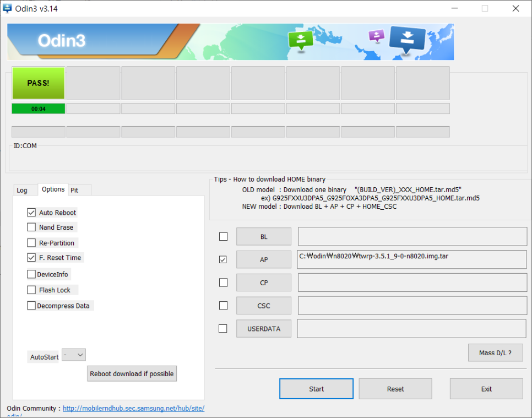Open the Pit tab
This screenshot has height=418, width=532.
[74, 191]
